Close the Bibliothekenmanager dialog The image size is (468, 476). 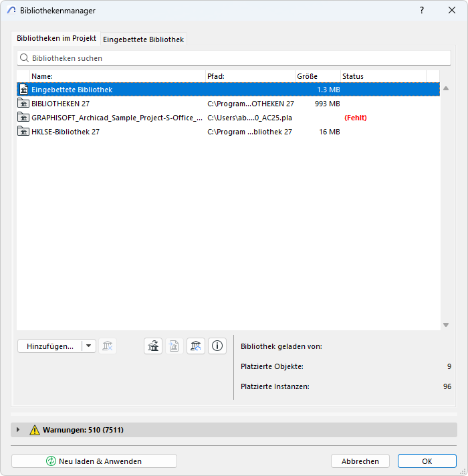[452, 10]
